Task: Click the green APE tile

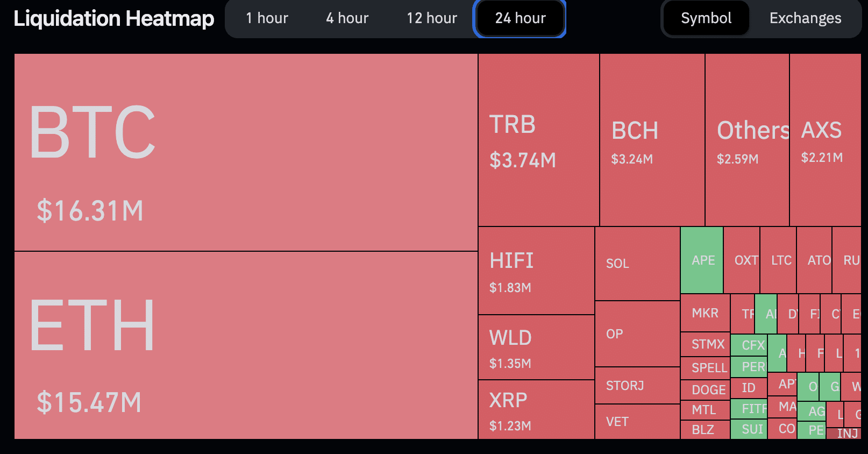Action: 702,260
